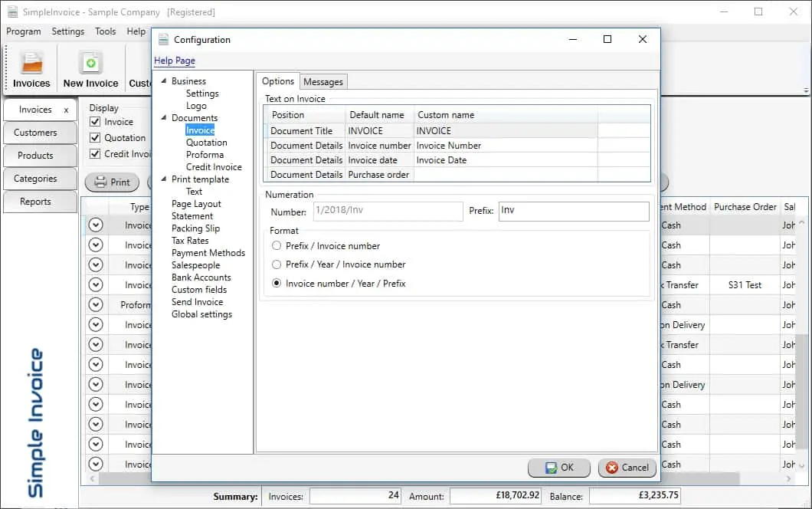Expand the first invoice row chevron
Image resolution: width=812 pixels, height=509 pixels.
pyautogui.click(x=96, y=225)
